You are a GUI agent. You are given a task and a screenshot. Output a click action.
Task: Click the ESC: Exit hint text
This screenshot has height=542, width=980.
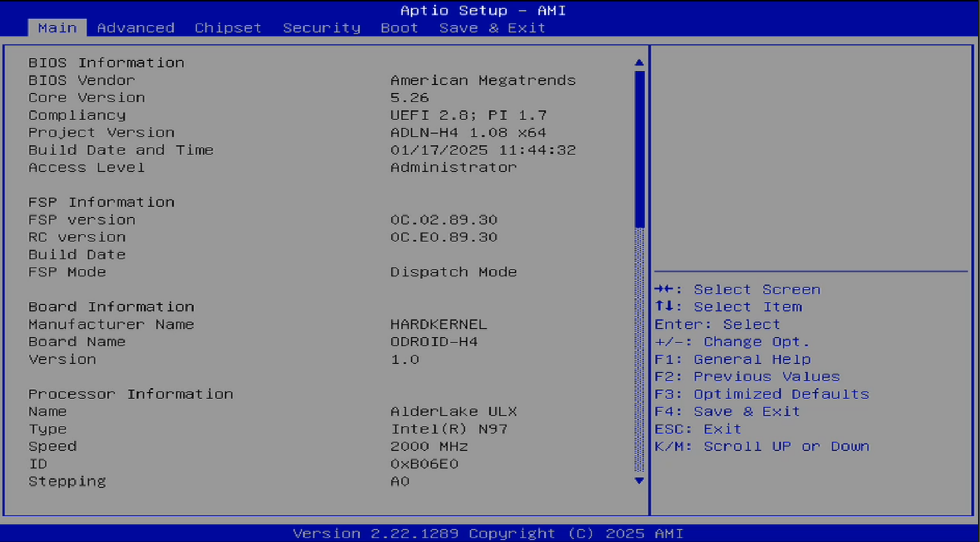coord(698,429)
